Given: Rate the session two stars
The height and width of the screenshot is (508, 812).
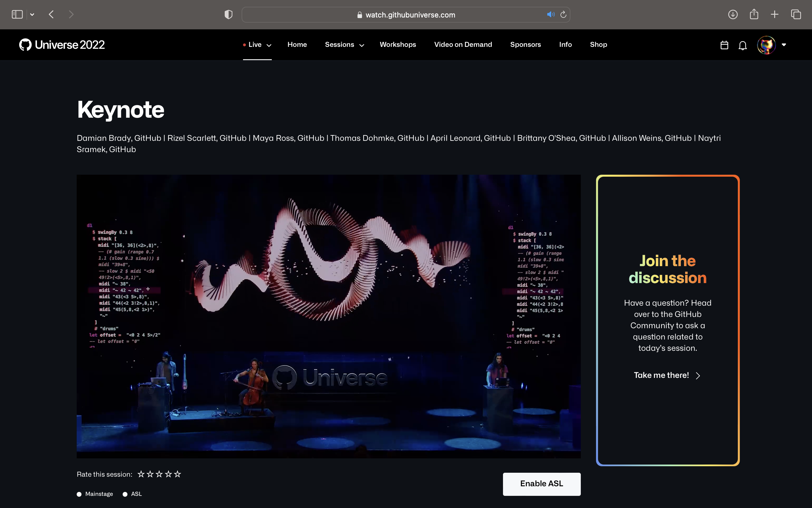Looking at the screenshot, I should pos(150,474).
